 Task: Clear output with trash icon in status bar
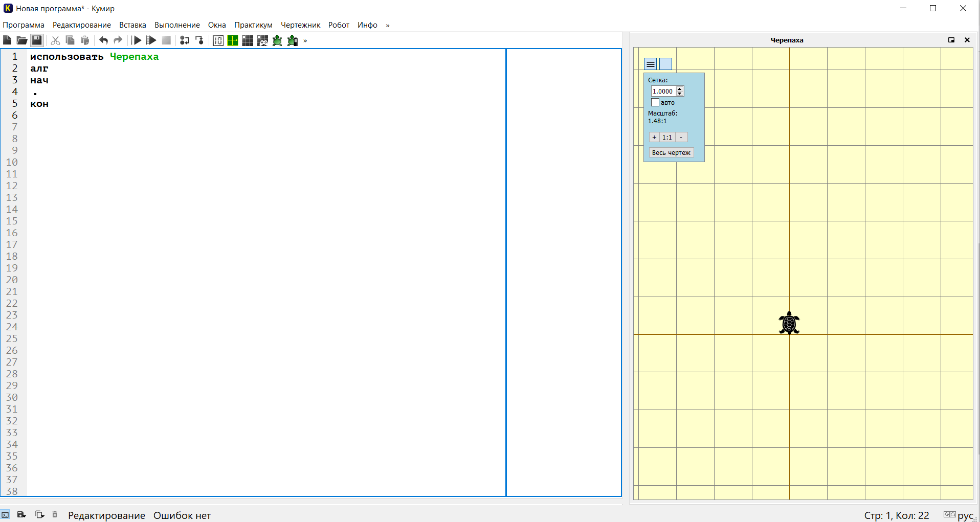click(55, 515)
